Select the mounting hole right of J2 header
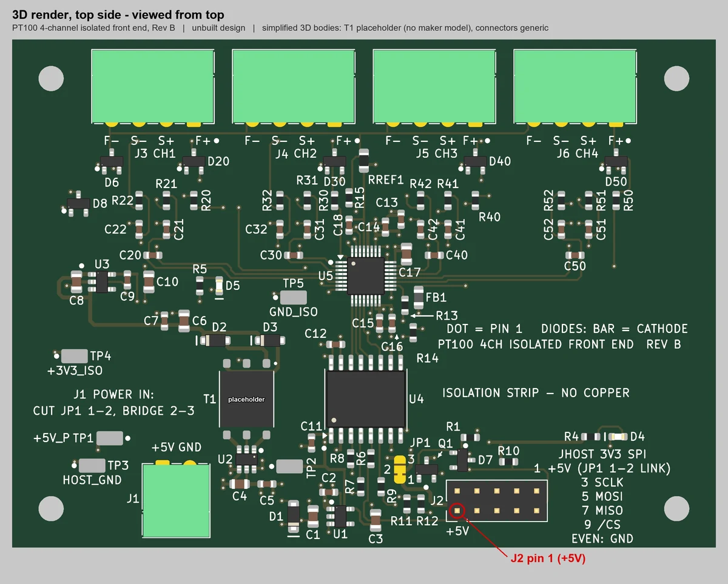The height and width of the screenshot is (584, 728). [x=677, y=508]
